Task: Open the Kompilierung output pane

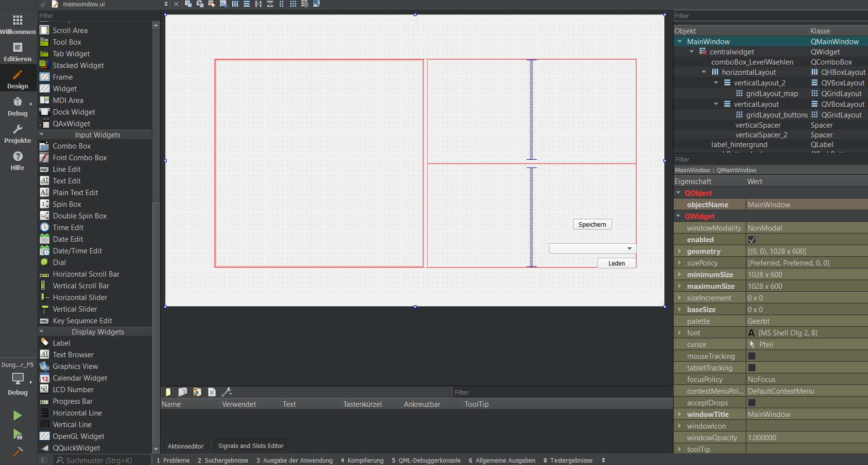Action: 362,461
